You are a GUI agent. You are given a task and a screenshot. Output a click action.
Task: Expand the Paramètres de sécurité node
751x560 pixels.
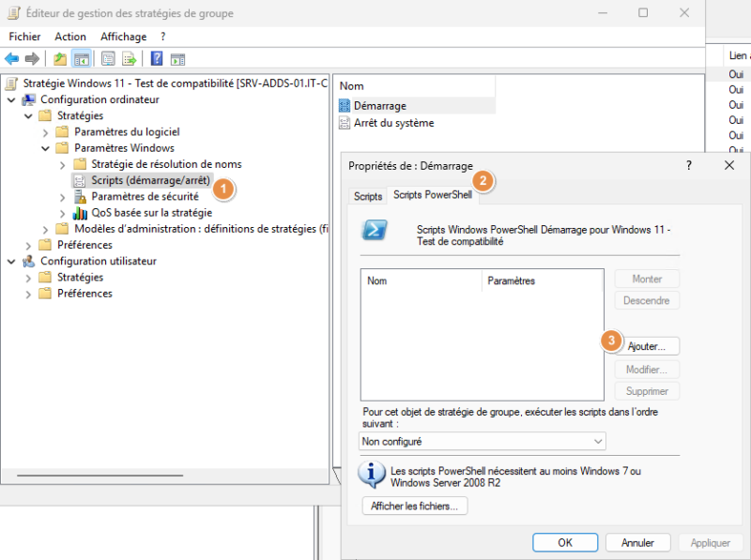(x=62, y=197)
